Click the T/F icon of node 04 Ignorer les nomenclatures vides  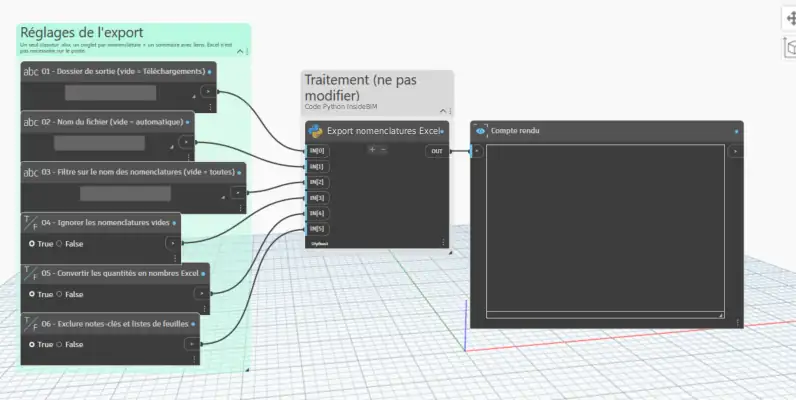(x=31, y=223)
